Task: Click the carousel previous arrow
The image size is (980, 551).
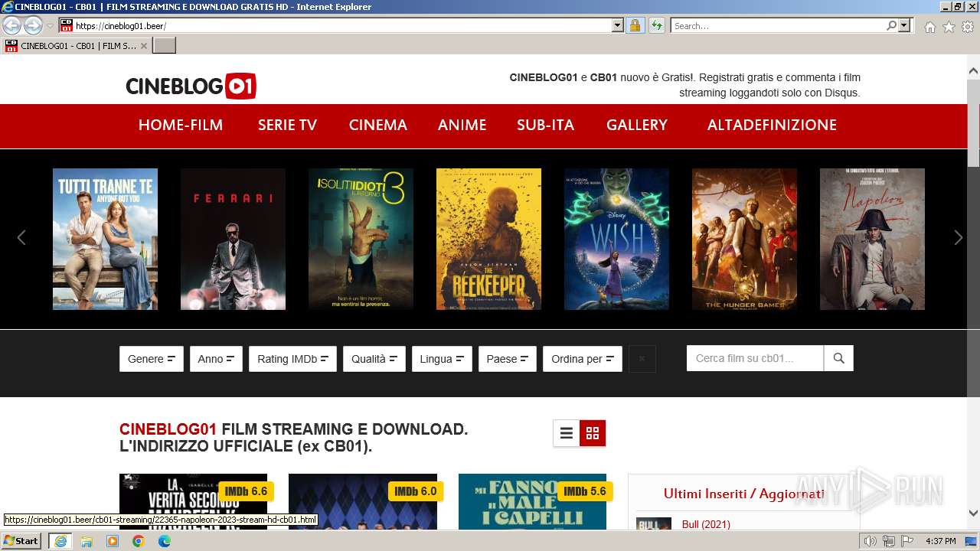Action: coord(21,238)
